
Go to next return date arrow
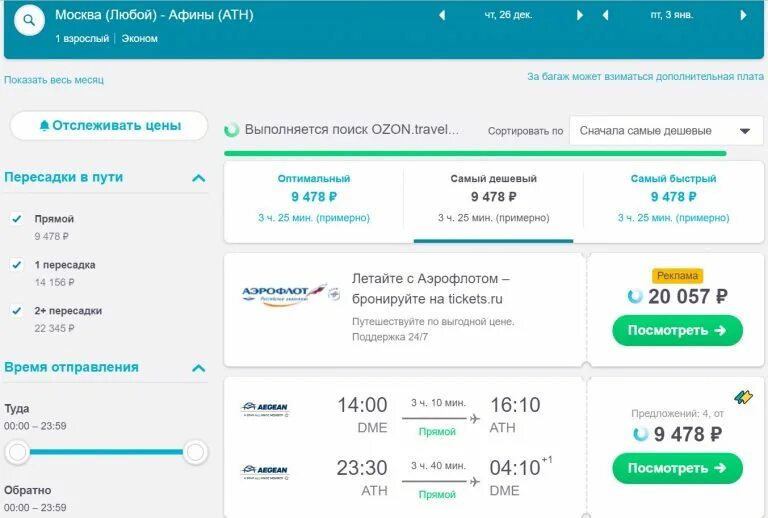[743, 15]
